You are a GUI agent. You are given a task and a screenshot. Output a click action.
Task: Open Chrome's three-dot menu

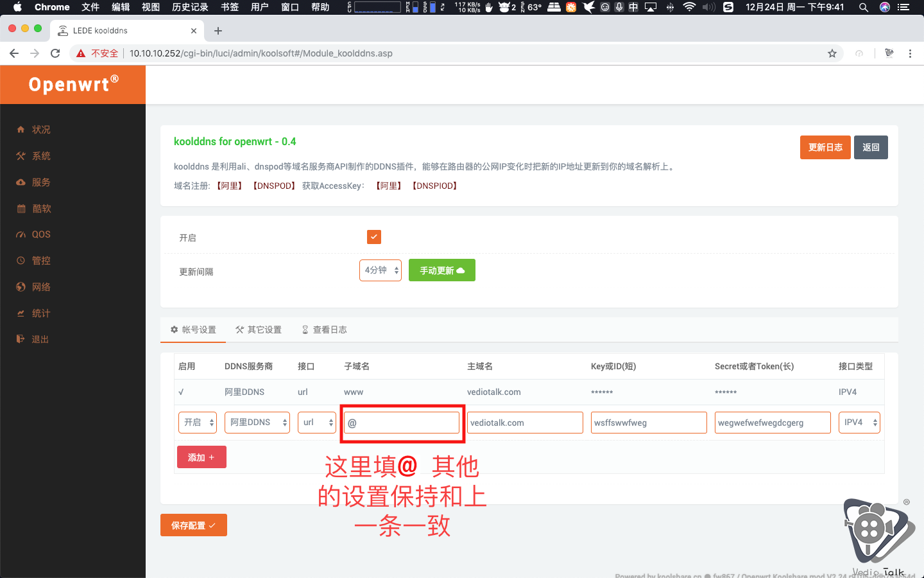910,53
